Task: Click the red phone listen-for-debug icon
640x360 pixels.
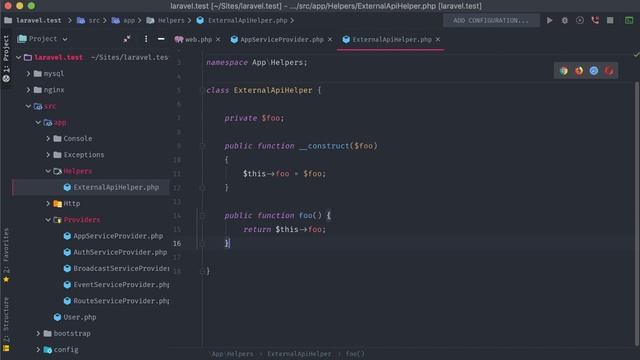Action: pyautogui.click(x=595, y=20)
